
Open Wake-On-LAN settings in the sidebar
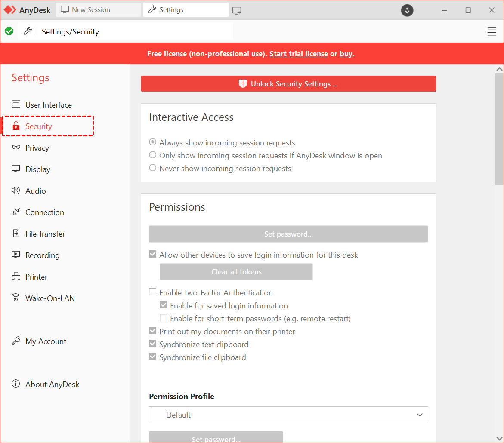[x=50, y=298]
